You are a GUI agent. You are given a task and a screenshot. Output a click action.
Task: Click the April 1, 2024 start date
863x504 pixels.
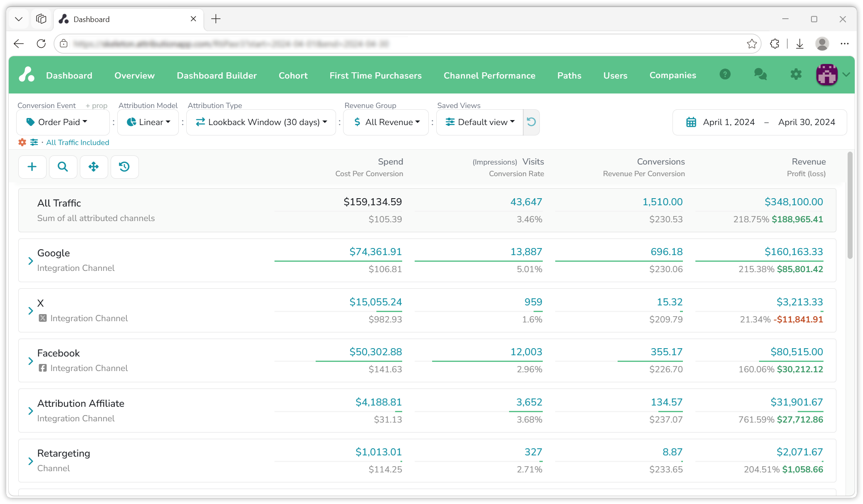coord(729,122)
